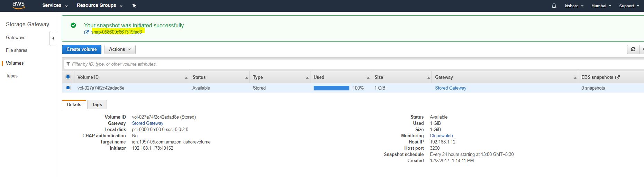Open the Cloudwatch monitoring link

(x=441, y=136)
